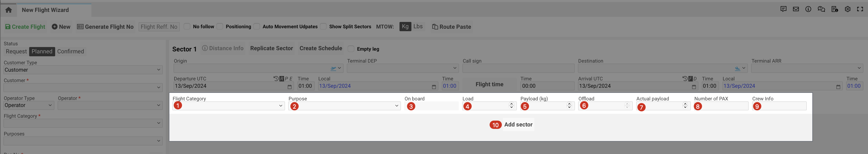Click the Add sector button
The image size is (868, 154).
[518, 125]
